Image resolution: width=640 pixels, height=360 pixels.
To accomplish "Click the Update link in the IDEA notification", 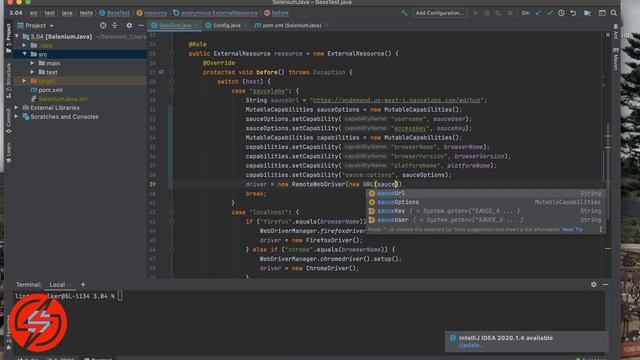I will [469, 345].
